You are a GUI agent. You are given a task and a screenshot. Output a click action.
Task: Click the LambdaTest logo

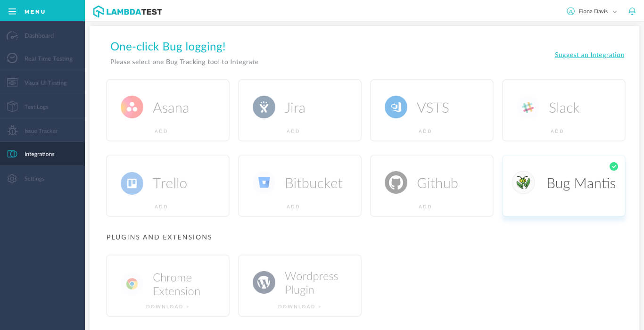coord(127,11)
